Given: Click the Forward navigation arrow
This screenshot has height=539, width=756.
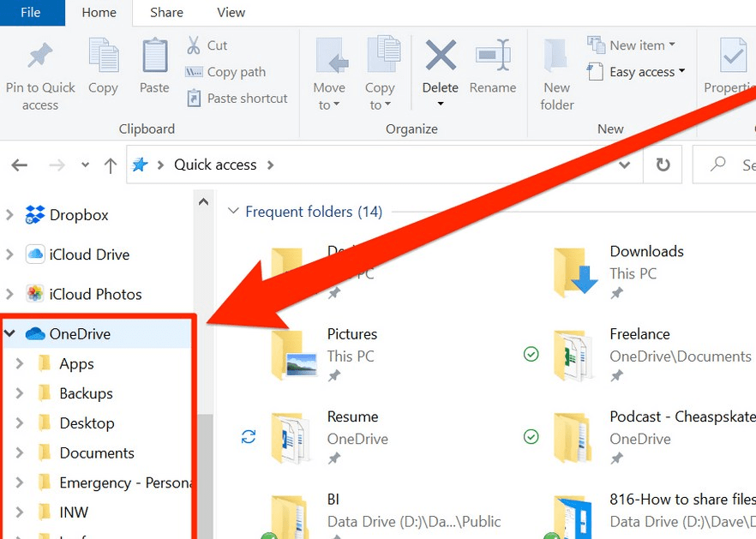Looking at the screenshot, I should [x=57, y=165].
